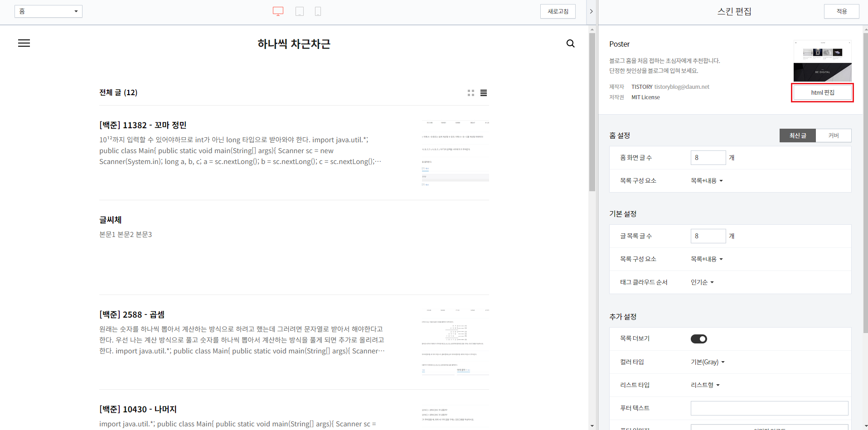Click thumbnail of 2588 곱셈 post
Image resolution: width=868 pixels, height=430 pixels.
point(455,343)
